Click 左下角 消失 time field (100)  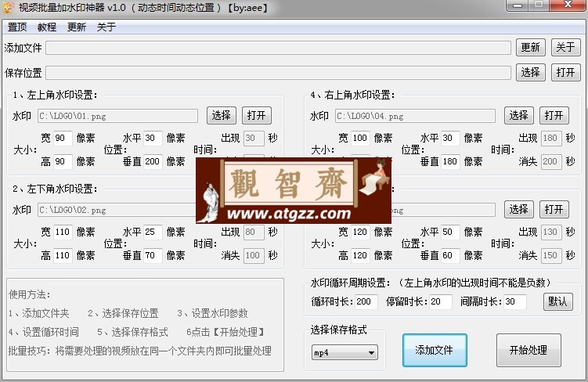(x=254, y=256)
